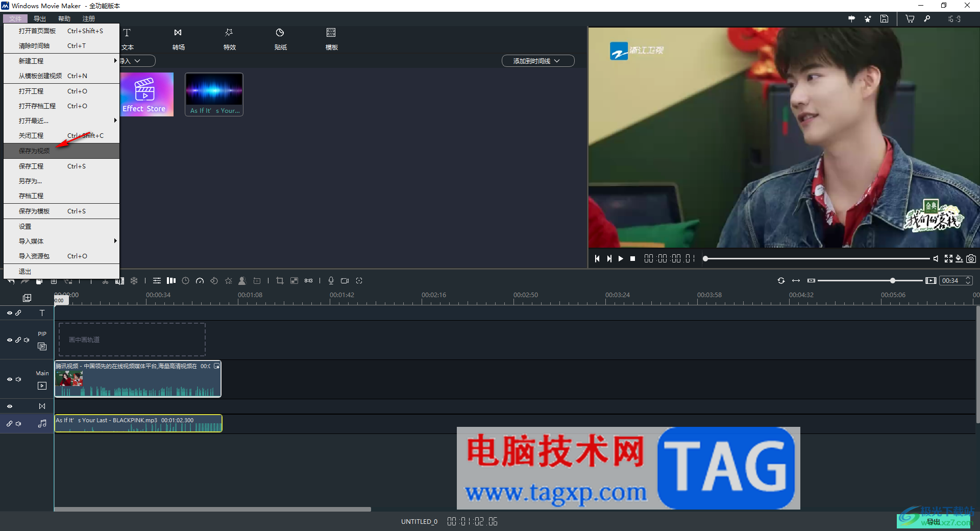This screenshot has height=531, width=980.
Task: Toggle link on the music track
Action: point(9,424)
